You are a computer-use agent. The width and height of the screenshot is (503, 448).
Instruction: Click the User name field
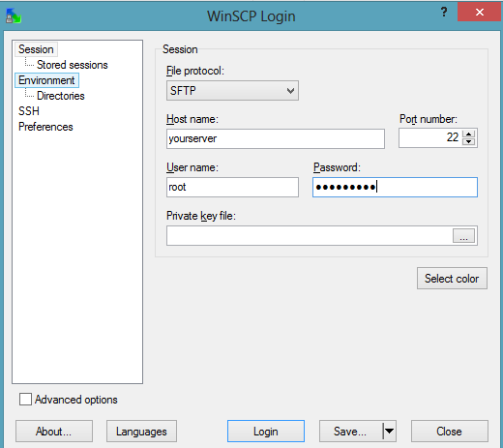(232, 187)
